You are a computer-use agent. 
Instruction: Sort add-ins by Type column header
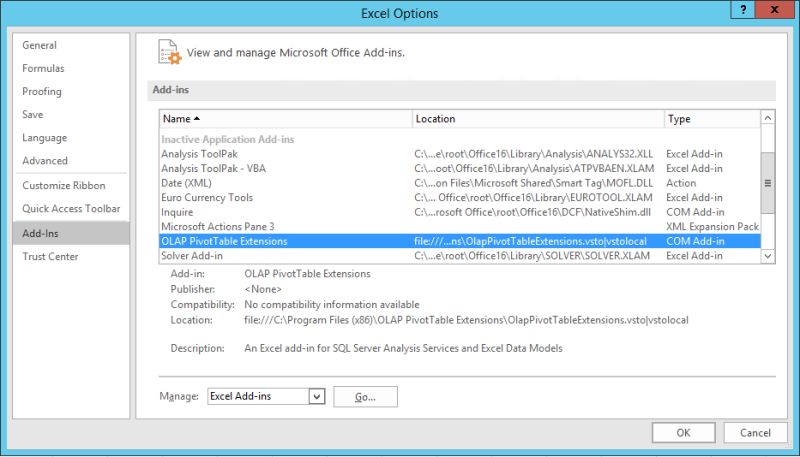712,119
